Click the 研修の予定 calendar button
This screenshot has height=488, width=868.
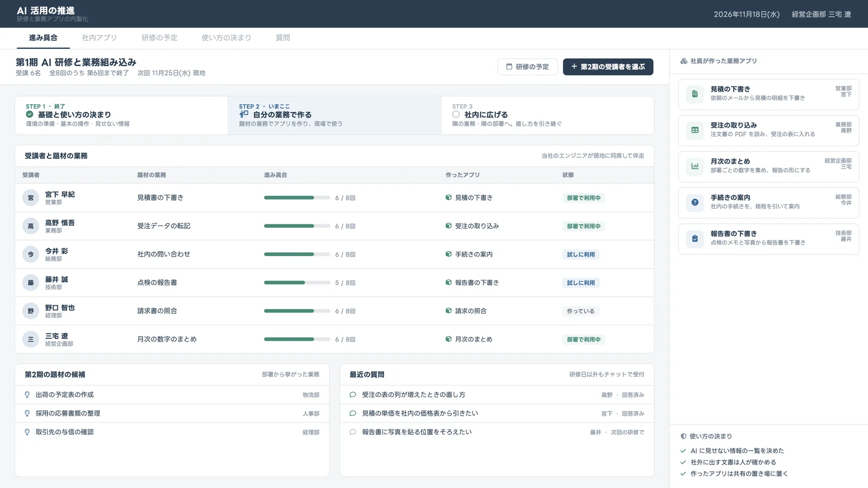coord(527,67)
